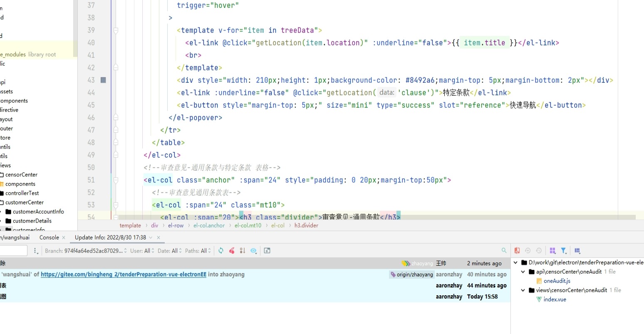The width and height of the screenshot is (644, 334).
Task: Select the customerAccountInfo folder
Action: tap(38, 212)
